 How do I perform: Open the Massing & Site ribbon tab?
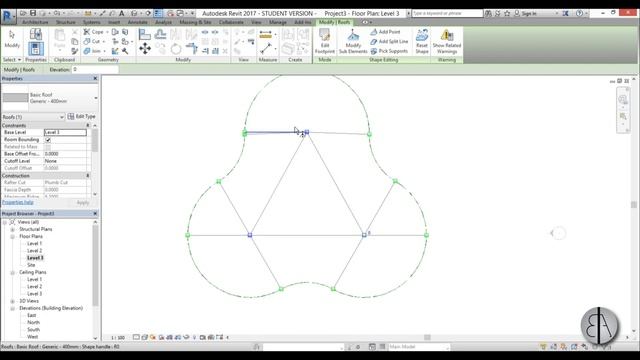tap(195, 22)
